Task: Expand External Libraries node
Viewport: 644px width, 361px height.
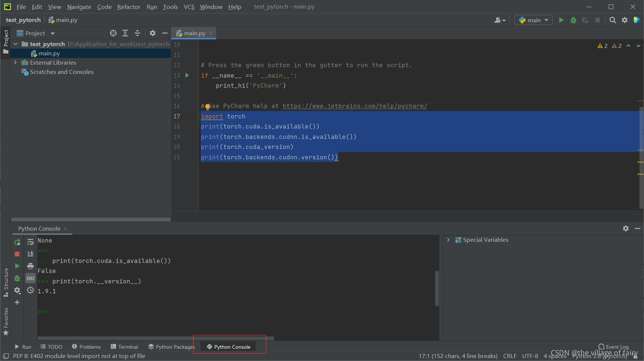Action: 15,62
